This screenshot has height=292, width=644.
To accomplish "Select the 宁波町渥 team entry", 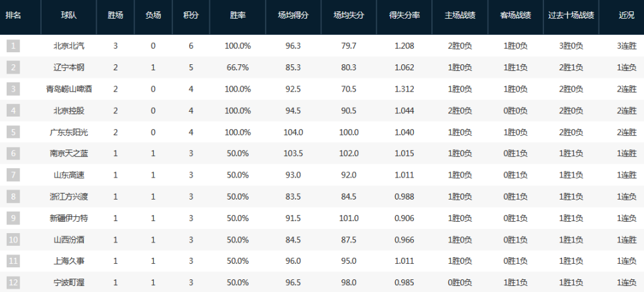I will 70,283.
